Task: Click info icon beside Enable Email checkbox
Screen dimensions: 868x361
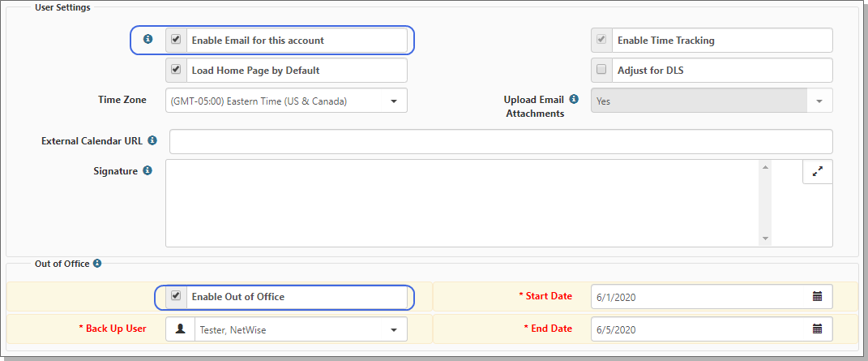Action: [148, 39]
